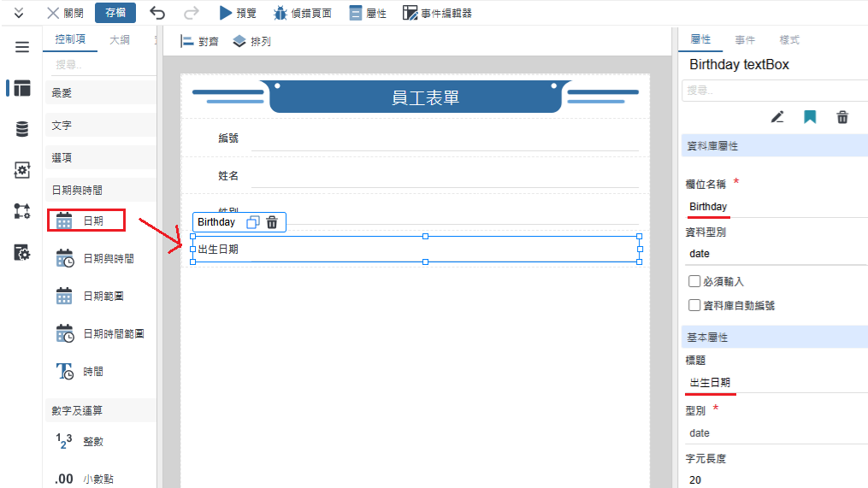
Task: Expand the 文字 control group
Action: point(100,126)
